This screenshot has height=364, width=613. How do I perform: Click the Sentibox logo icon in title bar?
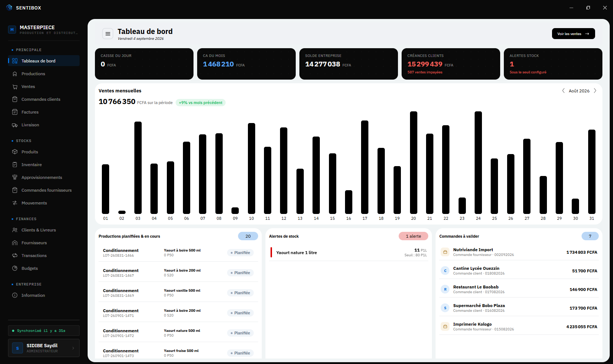pos(9,8)
